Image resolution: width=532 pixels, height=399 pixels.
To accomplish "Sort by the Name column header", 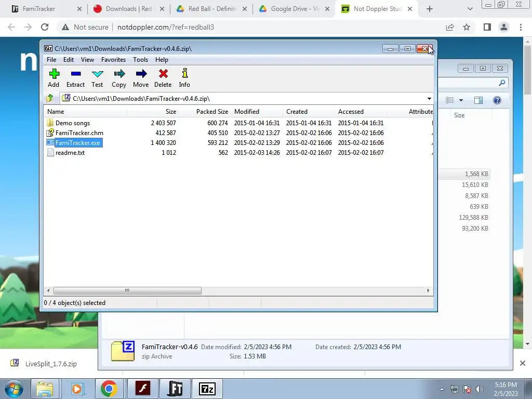I will click(86, 112).
